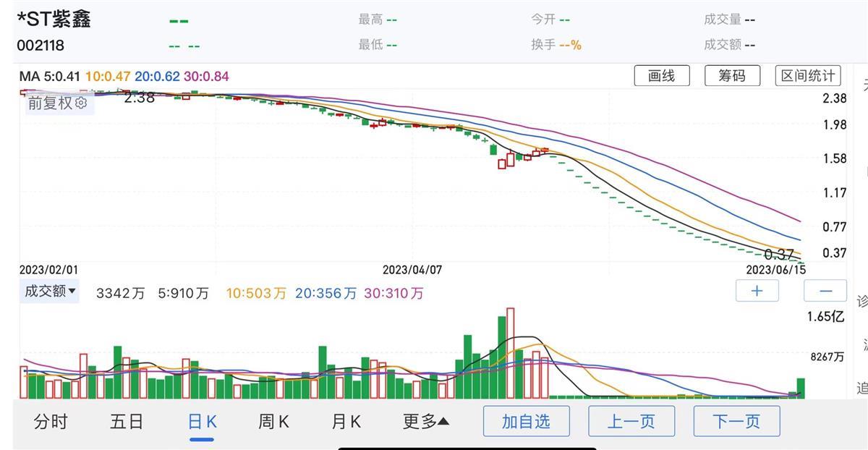Switch to the 周K weekly chart tab

273,420
